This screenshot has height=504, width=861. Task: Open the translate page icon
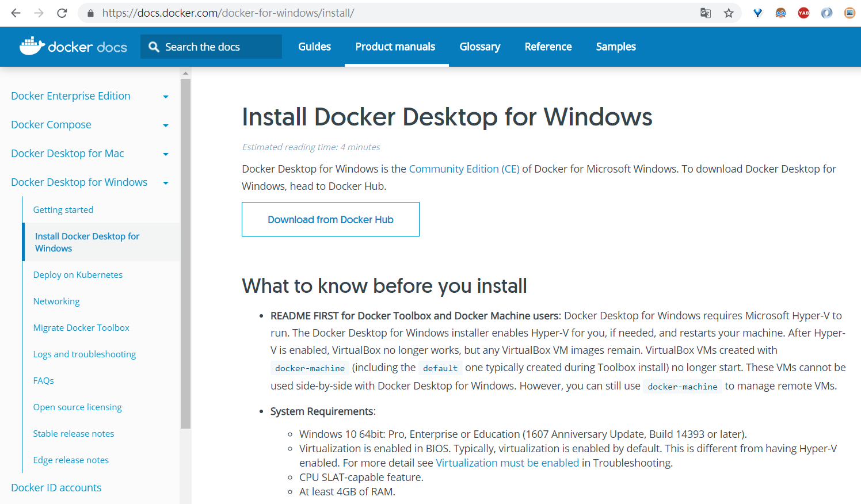[706, 13]
